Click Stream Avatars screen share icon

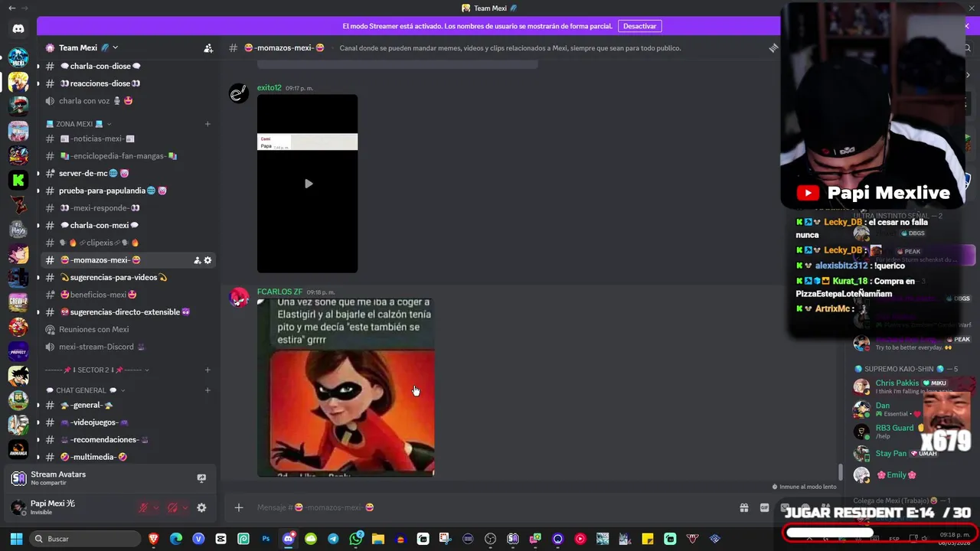pyautogui.click(x=201, y=478)
